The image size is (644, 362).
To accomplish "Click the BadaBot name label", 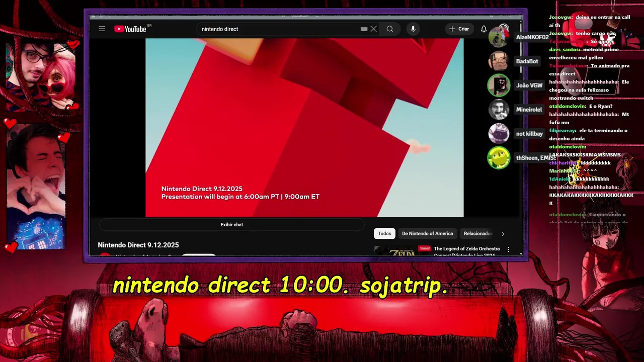I will pyautogui.click(x=527, y=61).
